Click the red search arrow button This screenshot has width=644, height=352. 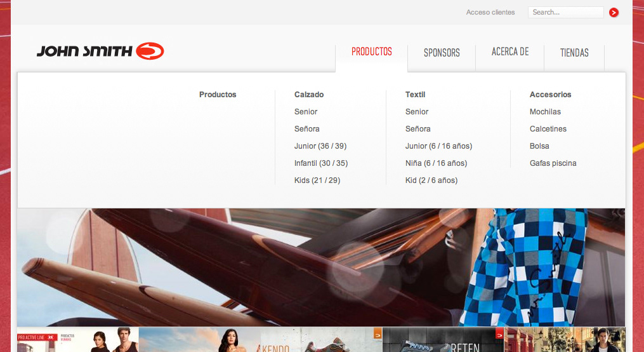pyautogui.click(x=614, y=12)
